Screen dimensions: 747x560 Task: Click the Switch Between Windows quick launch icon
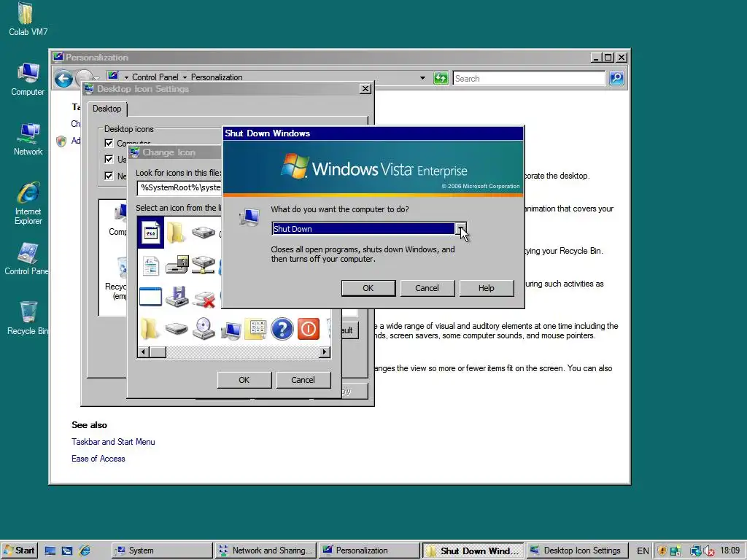(x=66, y=551)
